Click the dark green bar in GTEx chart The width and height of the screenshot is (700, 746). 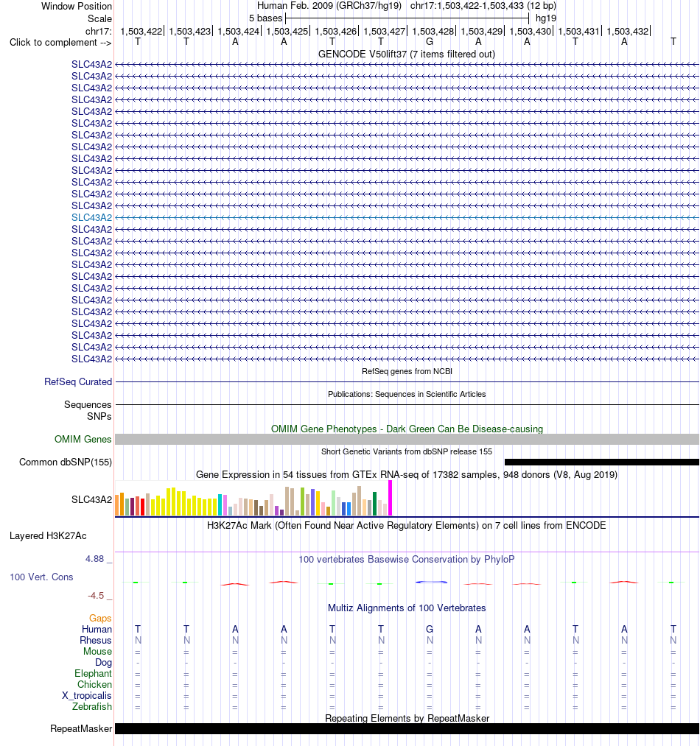pos(375,504)
